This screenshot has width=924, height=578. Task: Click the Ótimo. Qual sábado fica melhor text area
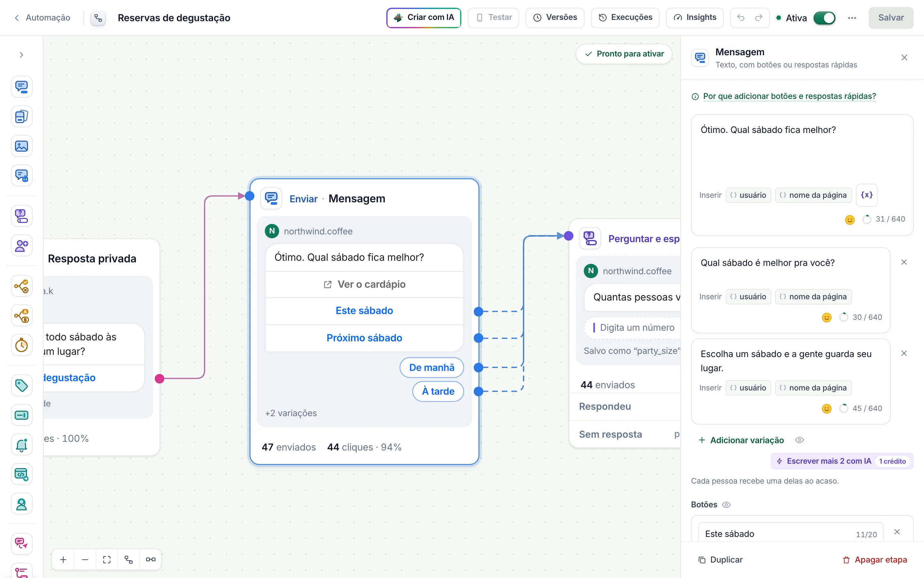click(802, 151)
